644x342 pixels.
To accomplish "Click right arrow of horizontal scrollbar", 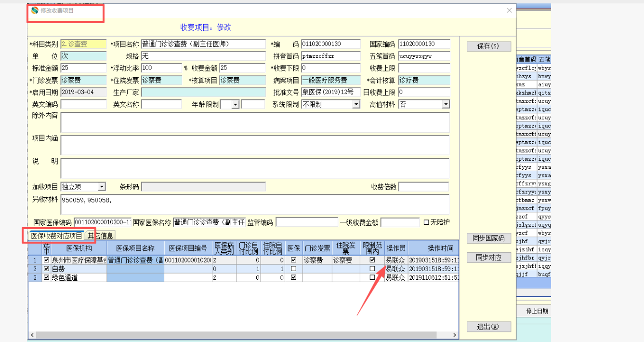I will [455, 335].
